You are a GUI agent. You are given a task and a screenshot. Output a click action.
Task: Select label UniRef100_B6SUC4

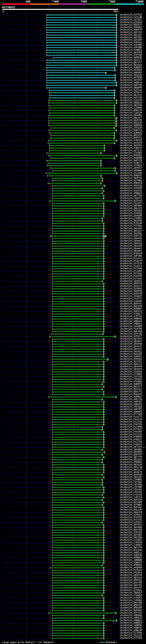coord(131,65)
